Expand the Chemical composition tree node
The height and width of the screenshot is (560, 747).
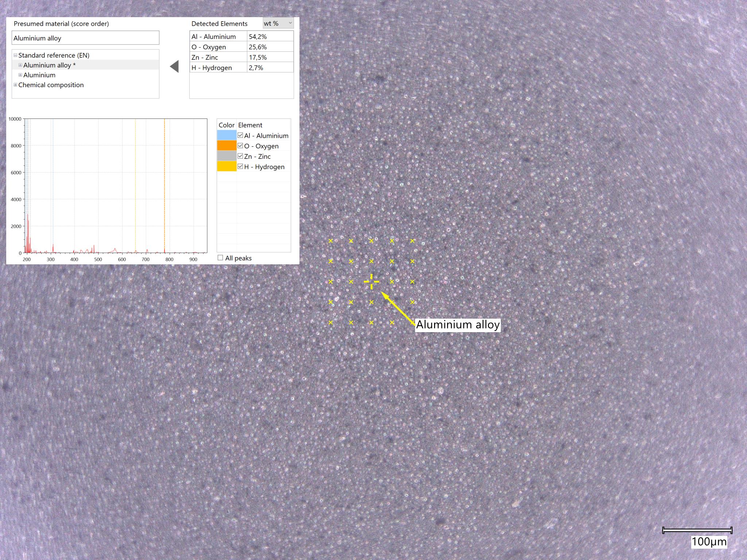click(x=15, y=85)
